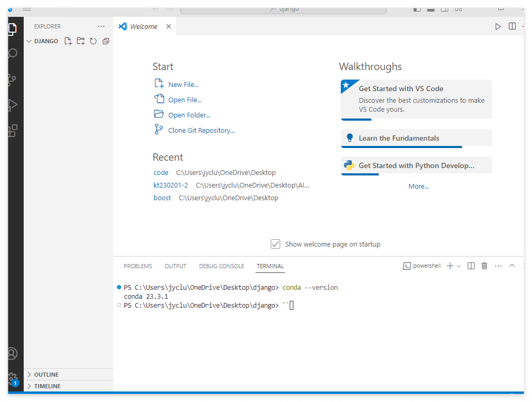
Task: Open the terminal launch profile dropdown arrow
Action: tap(459, 266)
